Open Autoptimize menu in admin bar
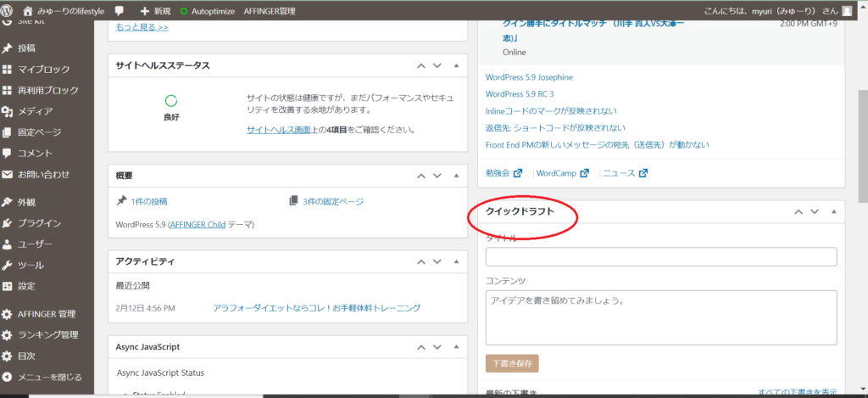The width and height of the screenshot is (868, 398). (214, 11)
